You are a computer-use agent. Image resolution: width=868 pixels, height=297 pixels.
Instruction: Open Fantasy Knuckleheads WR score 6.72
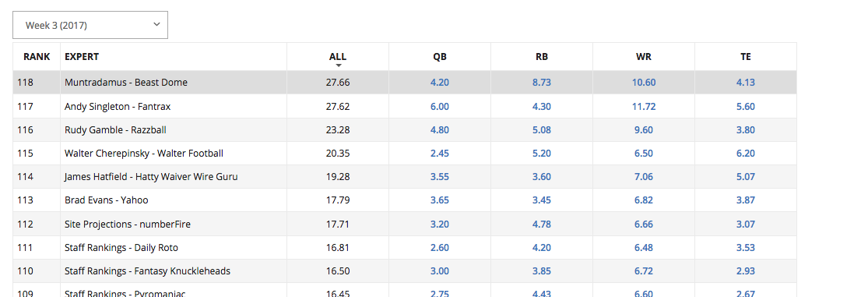[x=644, y=271]
